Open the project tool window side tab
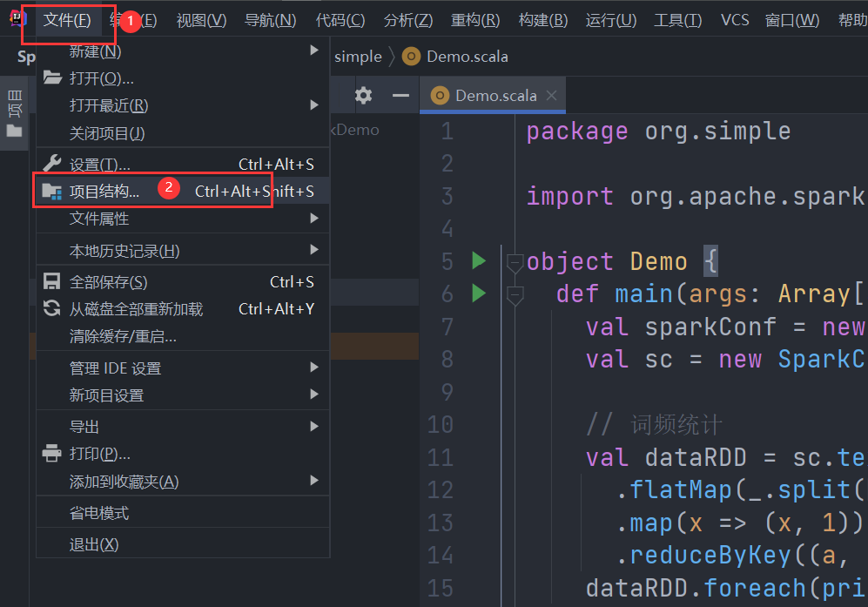Viewport: 868px width, 607px height. tap(15, 113)
